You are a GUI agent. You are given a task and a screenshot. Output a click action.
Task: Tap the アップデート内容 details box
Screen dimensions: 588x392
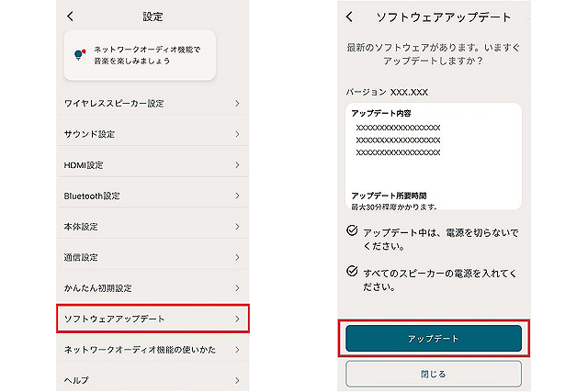pos(434,155)
